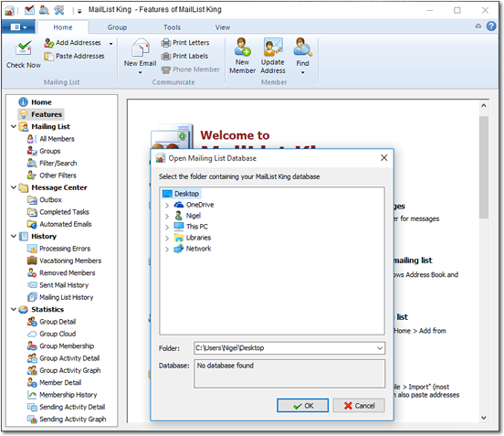Switch to the Home ribbon tab
This screenshot has height=436, width=504.
pyautogui.click(x=63, y=27)
